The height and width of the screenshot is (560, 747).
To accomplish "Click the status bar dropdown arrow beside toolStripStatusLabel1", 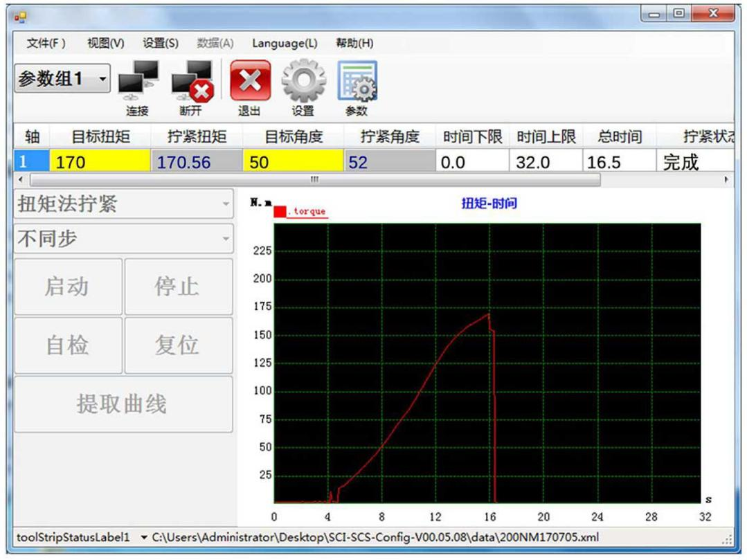I will tap(143, 538).
